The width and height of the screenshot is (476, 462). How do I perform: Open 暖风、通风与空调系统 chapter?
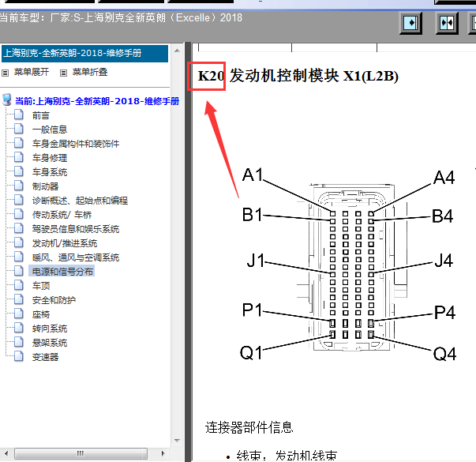click(x=76, y=257)
